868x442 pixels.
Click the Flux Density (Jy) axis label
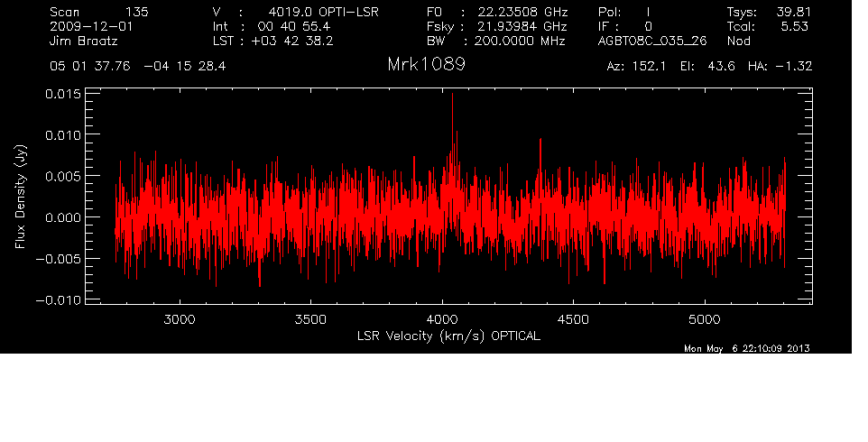coord(21,197)
